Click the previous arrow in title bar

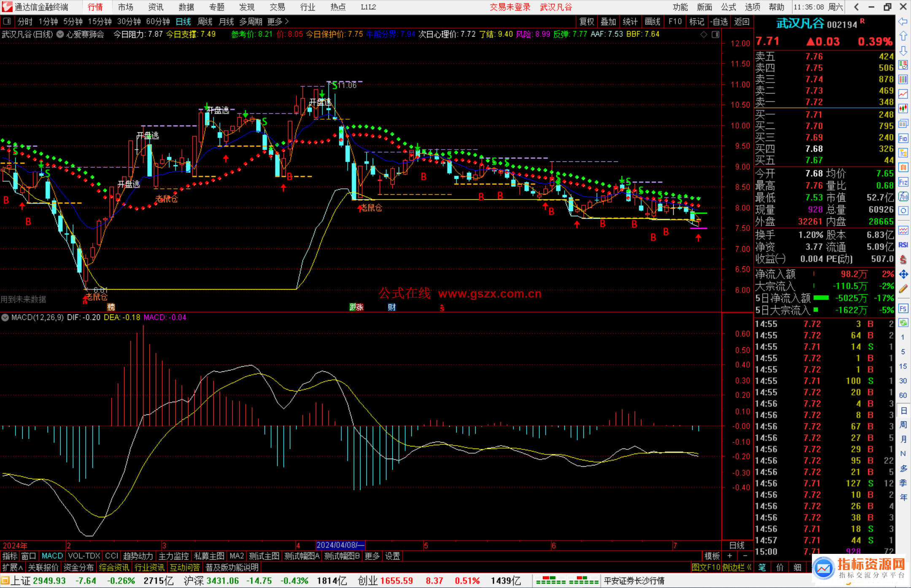[x=856, y=7]
